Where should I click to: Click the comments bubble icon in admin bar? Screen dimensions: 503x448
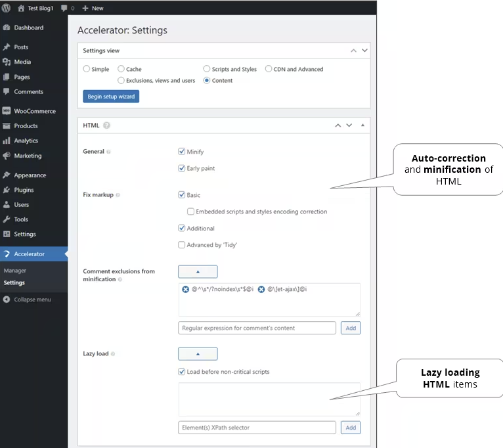tap(64, 9)
